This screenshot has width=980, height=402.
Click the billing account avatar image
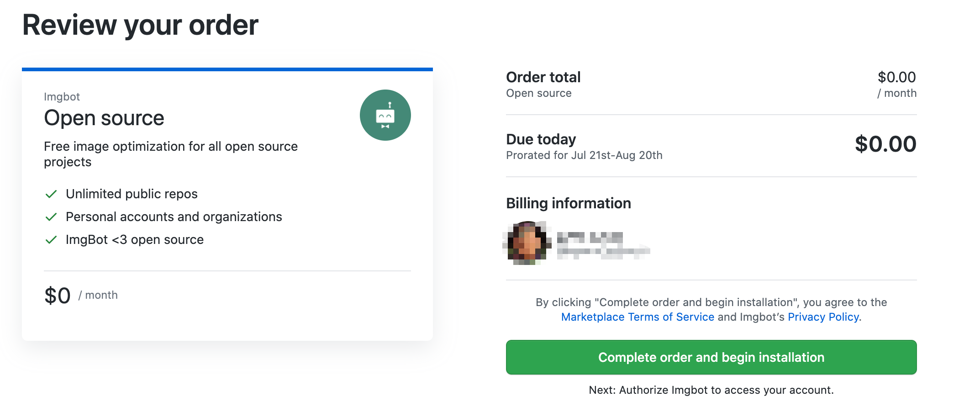(x=528, y=243)
